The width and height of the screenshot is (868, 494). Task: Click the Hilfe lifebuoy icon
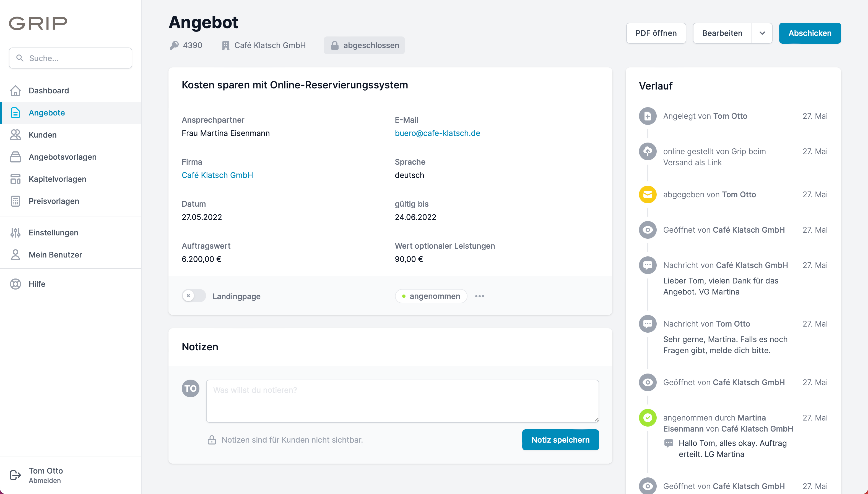[15, 284]
